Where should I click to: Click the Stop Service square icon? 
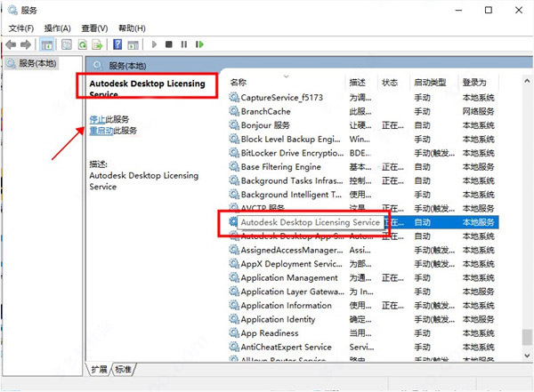169,44
